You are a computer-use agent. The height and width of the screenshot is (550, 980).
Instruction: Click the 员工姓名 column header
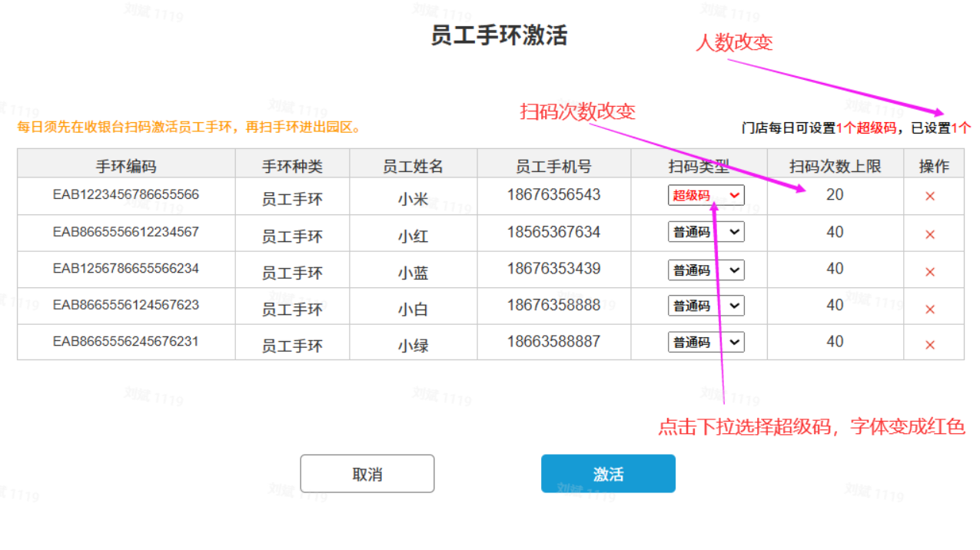pos(413,166)
